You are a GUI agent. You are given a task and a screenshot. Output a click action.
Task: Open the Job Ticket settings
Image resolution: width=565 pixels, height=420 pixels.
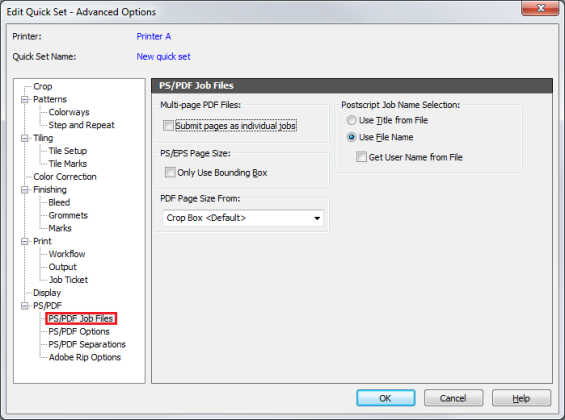(x=68, y=280)
